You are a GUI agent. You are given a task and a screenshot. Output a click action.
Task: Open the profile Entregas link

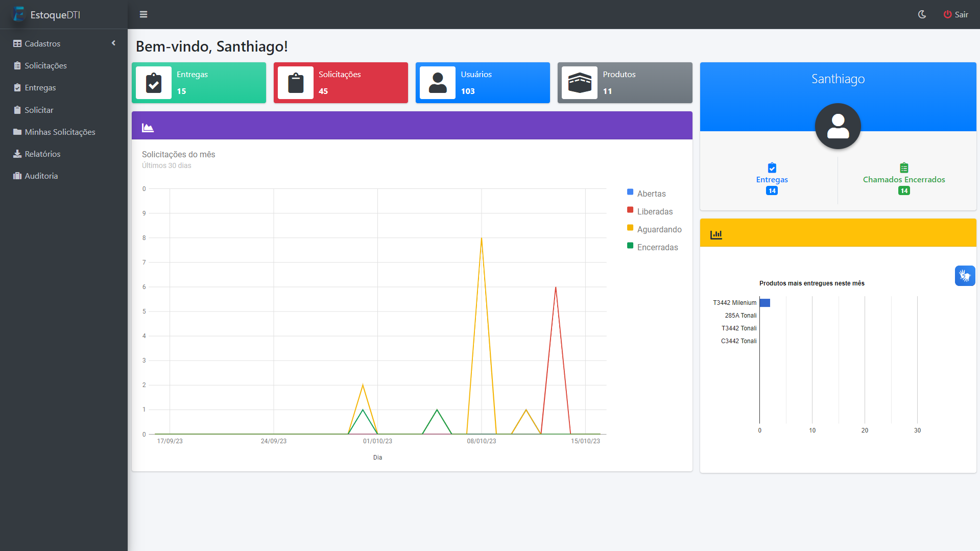(x=772, y=180)
